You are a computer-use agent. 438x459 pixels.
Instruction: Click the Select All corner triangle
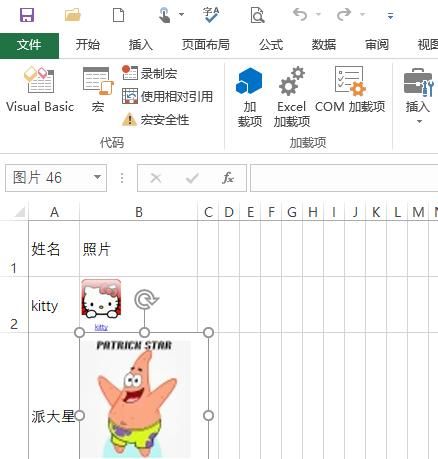(x=20, y=212)
